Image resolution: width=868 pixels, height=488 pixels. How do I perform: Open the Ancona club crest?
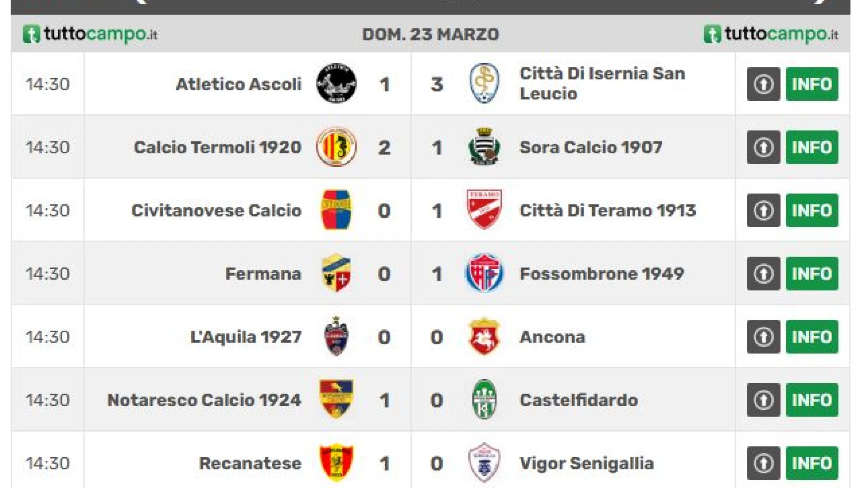pyautogui.click(x=484, y=336)
